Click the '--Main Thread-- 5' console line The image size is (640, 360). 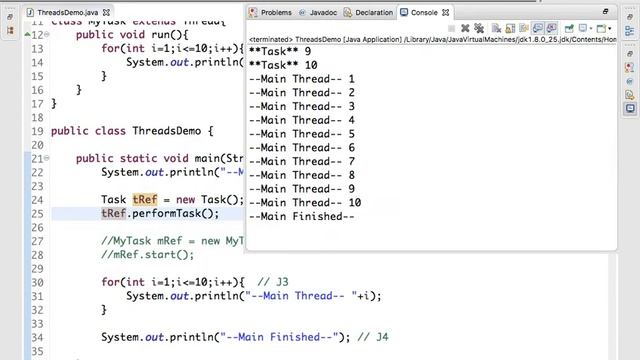point(302,134)
